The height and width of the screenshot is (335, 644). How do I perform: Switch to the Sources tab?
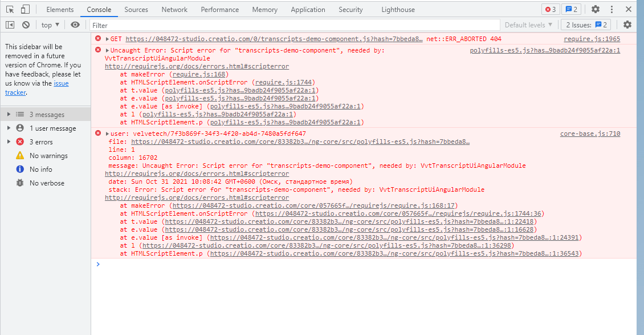click(x=136, y=10)
